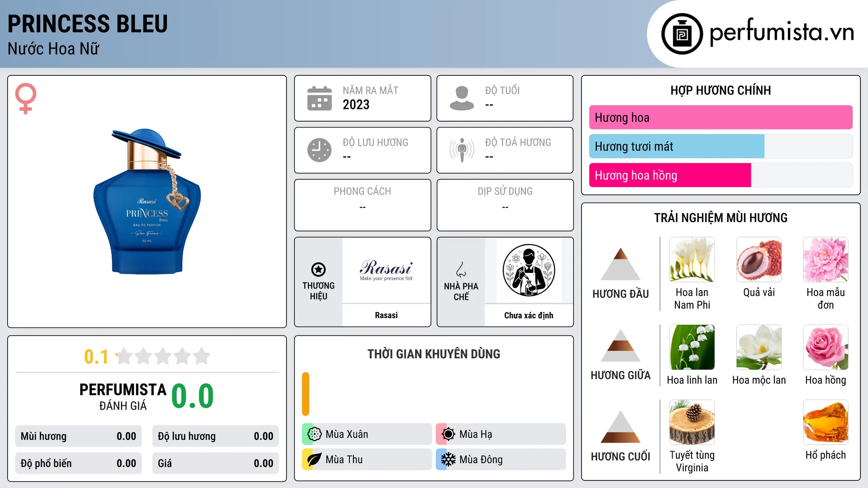Click the sillage icon beside Độ toả hương
Screen dimensions: 868x488
pyautogui.click(x=462, y=150)
